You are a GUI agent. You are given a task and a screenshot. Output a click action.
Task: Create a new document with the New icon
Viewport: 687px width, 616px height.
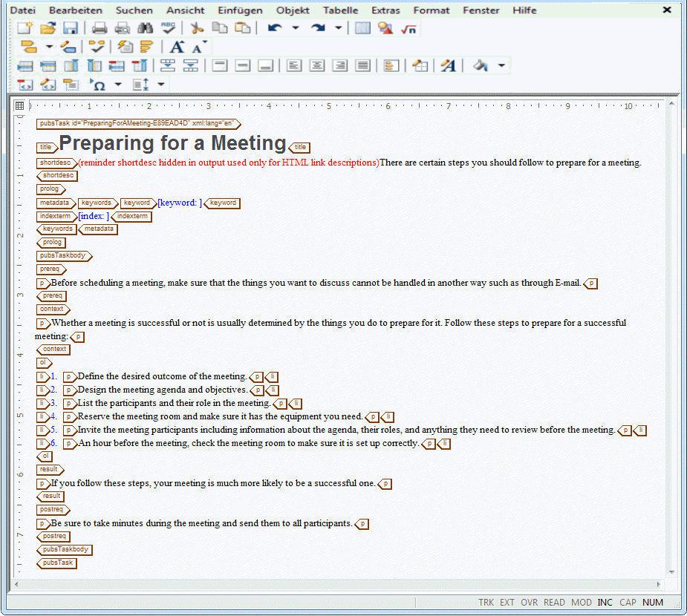(25, 28)
